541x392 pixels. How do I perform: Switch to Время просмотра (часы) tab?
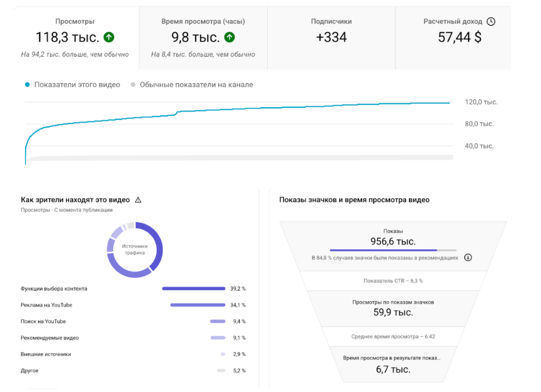click(x=203, y=38)
